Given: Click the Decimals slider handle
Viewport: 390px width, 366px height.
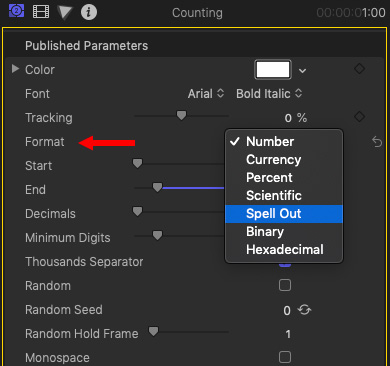Looking at the screenshot, I should [x=137, y=211].
